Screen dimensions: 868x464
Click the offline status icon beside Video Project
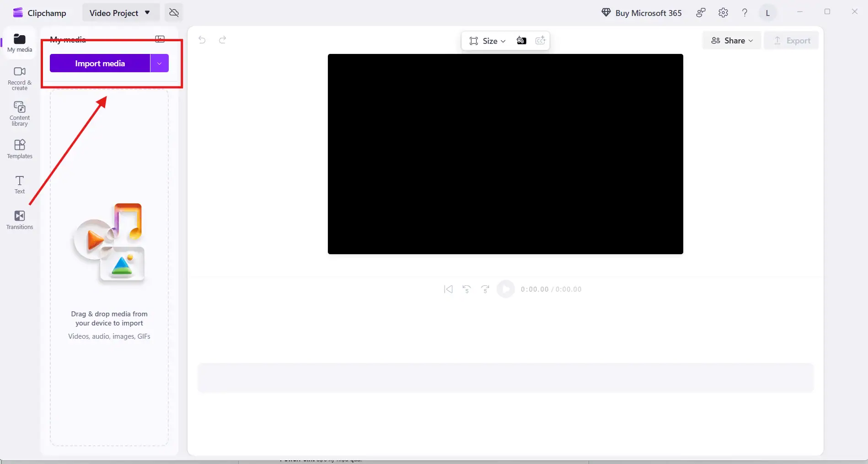click(x=174, y=12)
